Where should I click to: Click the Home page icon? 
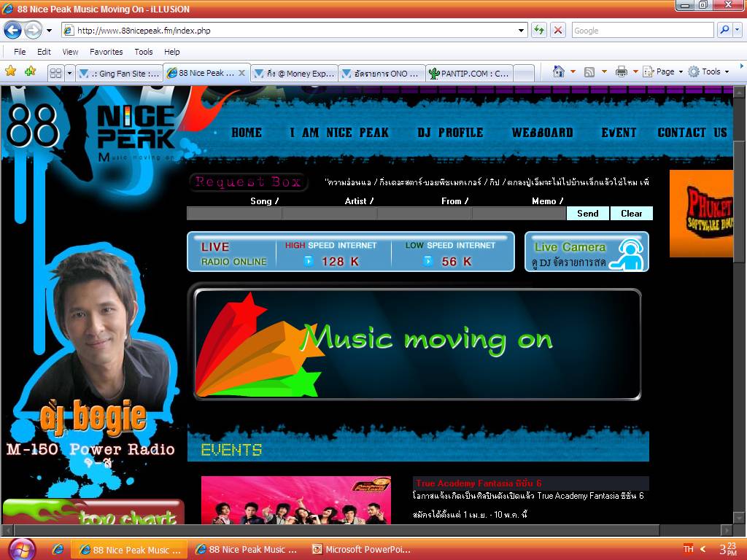point(558,71)
